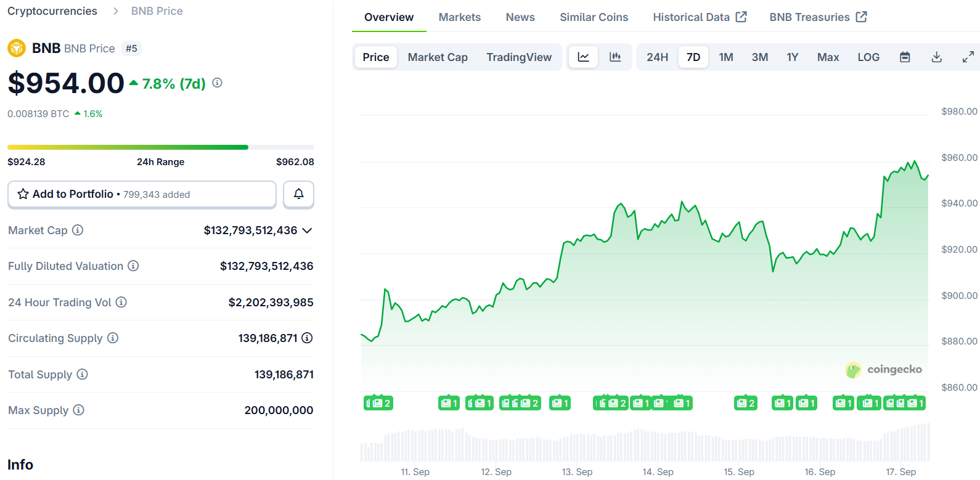Open the Fully Diluted Valuation info icon

[x=133, y=266]
